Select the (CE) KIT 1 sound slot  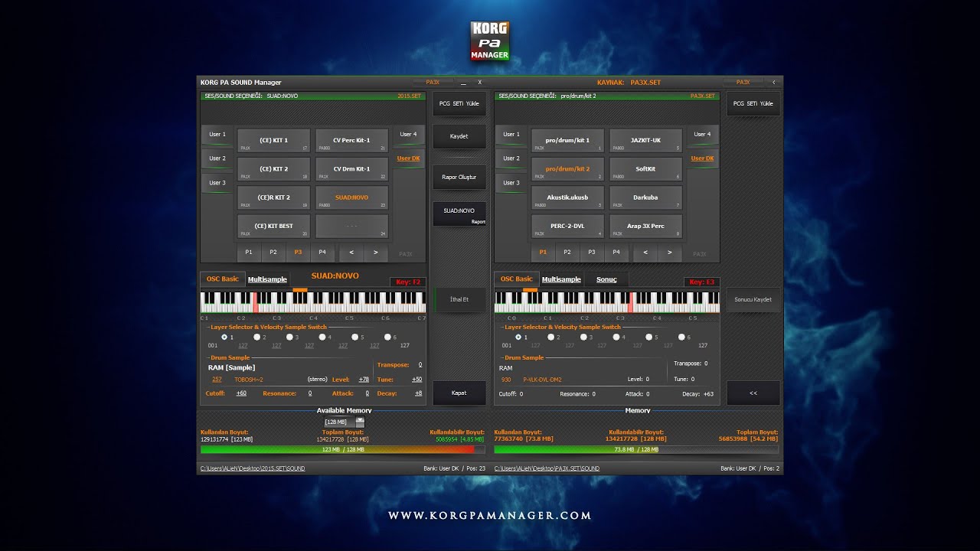tap(274, 141)
